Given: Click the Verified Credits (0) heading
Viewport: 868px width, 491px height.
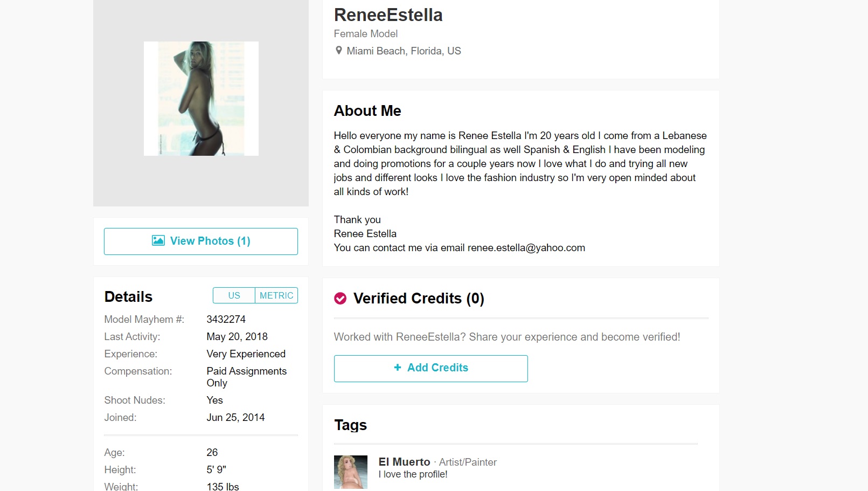Looking at the screenshot, I should point(419,299).
